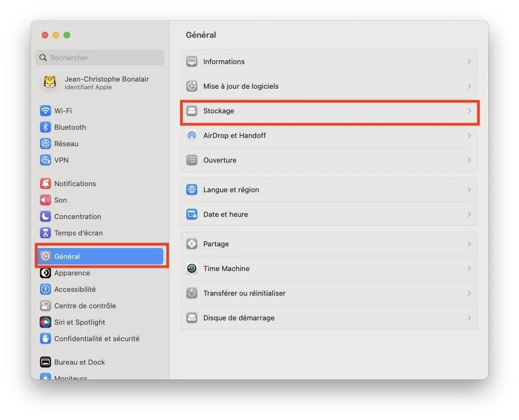Open the Time Machine text label
519x420 pixels.
tap(226, 268)
